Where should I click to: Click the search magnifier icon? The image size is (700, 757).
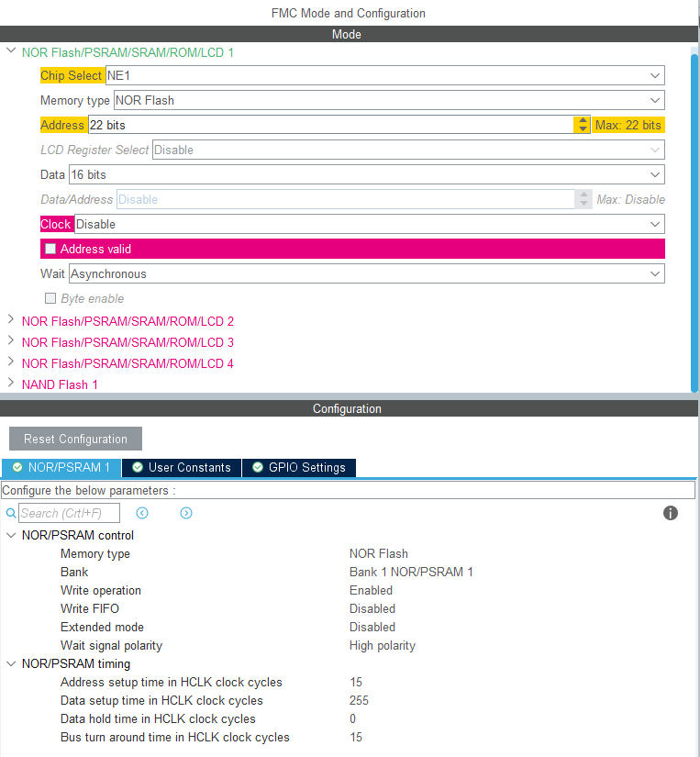point(11,513)
